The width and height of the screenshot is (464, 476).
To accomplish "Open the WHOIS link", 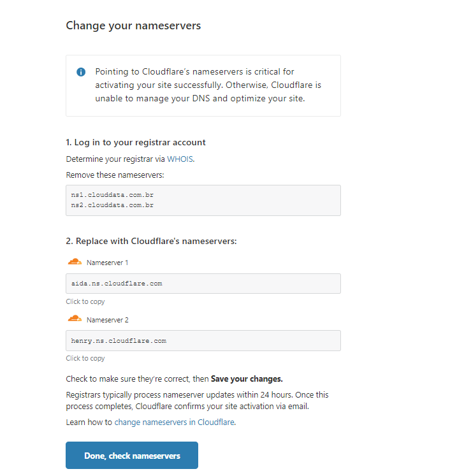I will 180,159.
